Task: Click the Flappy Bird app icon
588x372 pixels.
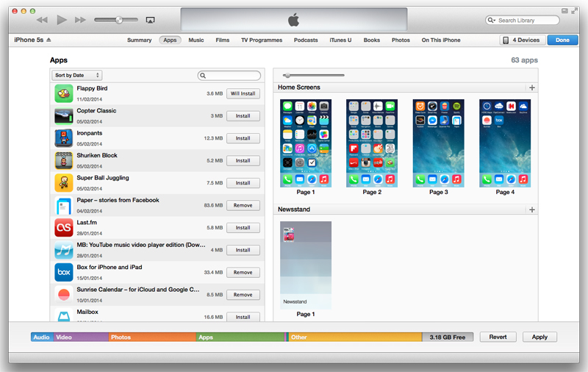Action: (x=64, y=93)
